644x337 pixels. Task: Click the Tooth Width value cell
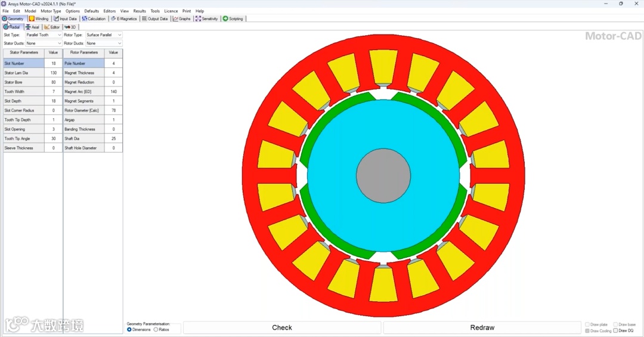(x=53, y=92)
